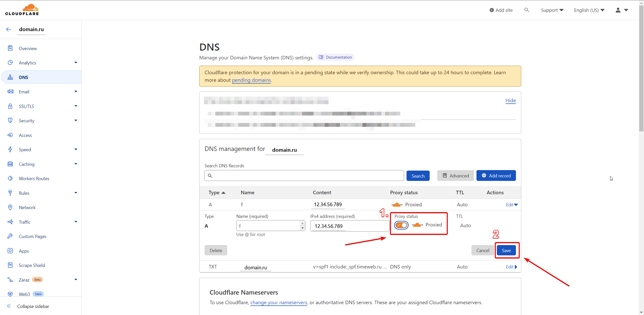644x315 pixels.
Task: Toggle the Proxy status switch off
Action: tap(401, 225)
